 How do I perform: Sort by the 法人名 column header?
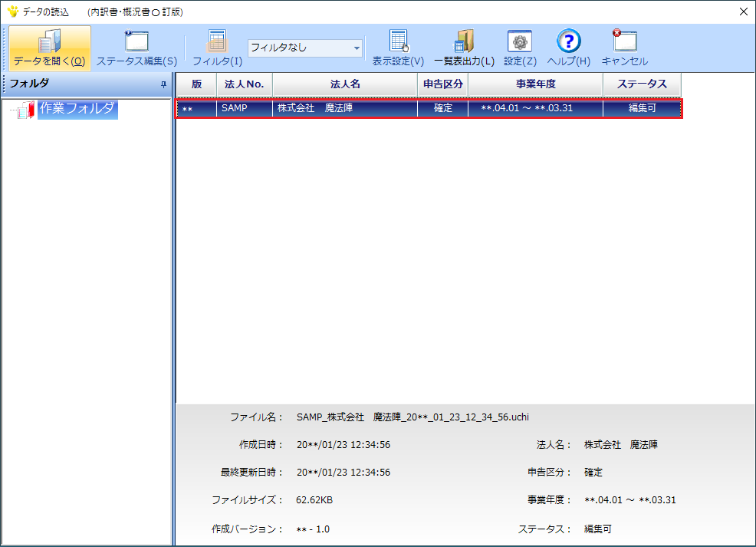[345, 84]
